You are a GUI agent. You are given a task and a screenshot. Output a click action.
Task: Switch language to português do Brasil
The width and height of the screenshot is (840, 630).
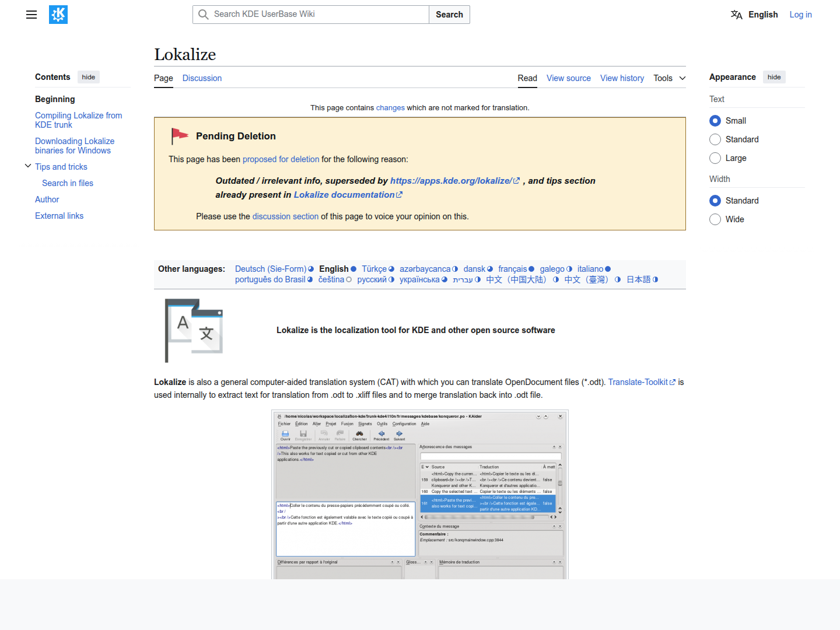coord(270,279)
